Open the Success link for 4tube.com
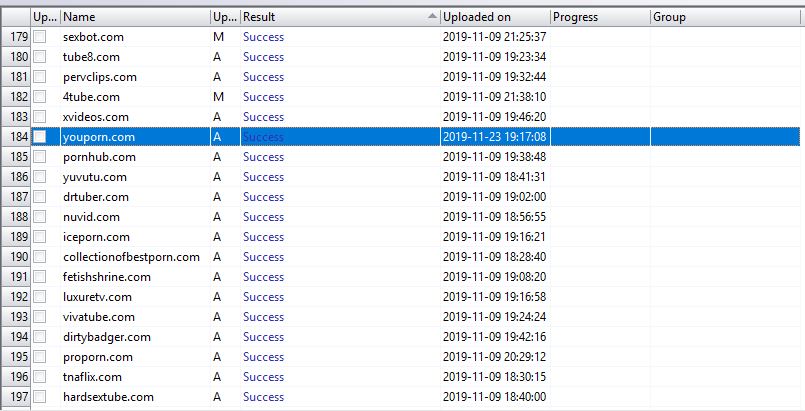Screen dimensions: 805x411 pyautogui.click(x=263, y=97)
